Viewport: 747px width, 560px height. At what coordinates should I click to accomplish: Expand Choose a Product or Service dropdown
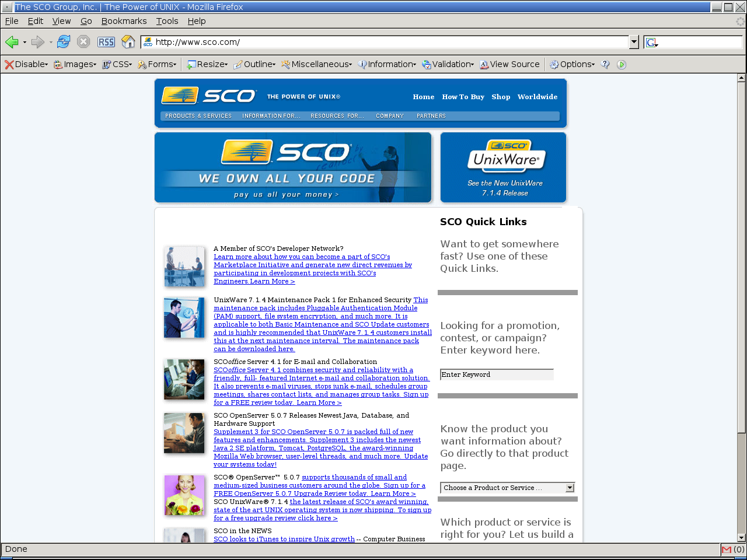(508, 488)
